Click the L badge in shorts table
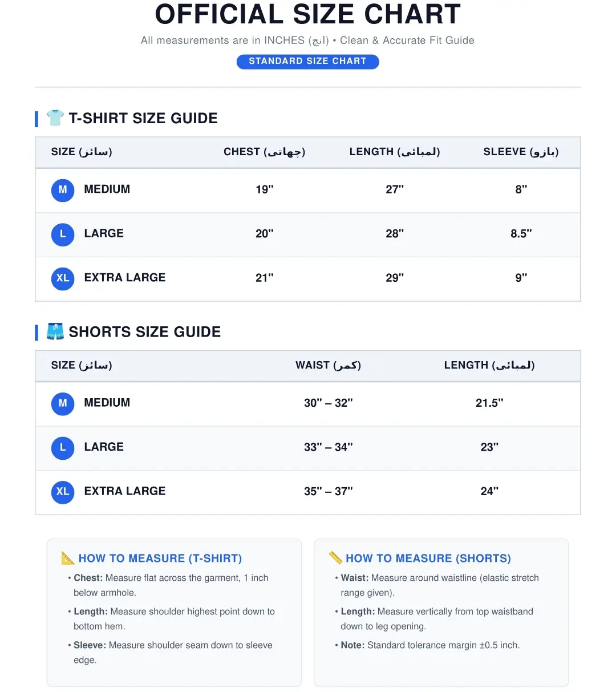The image size is (616, 692). [x=63, y=448]
